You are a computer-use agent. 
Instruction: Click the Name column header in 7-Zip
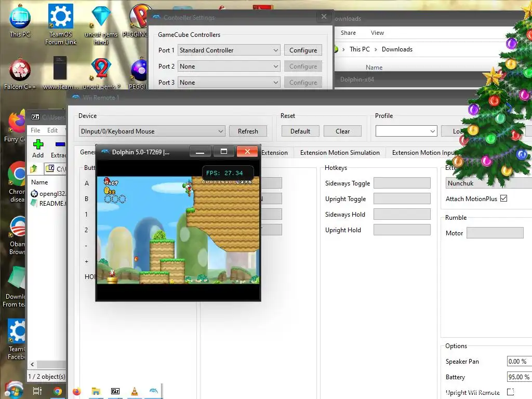pyautogui.click(x=39, y=182)
